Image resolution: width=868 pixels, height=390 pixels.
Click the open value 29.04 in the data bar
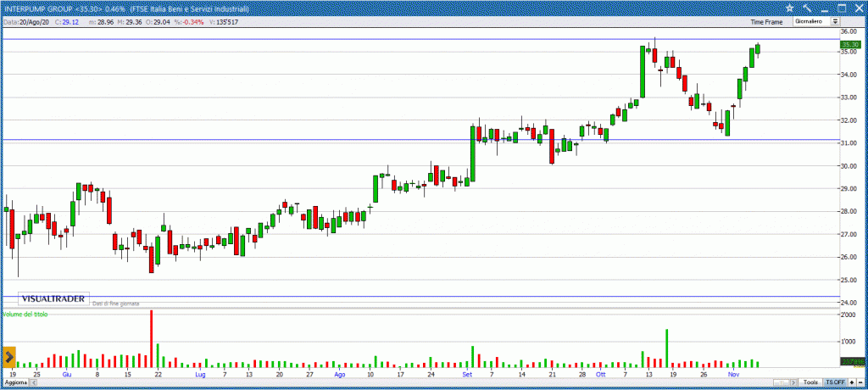(x=161, y=22)
